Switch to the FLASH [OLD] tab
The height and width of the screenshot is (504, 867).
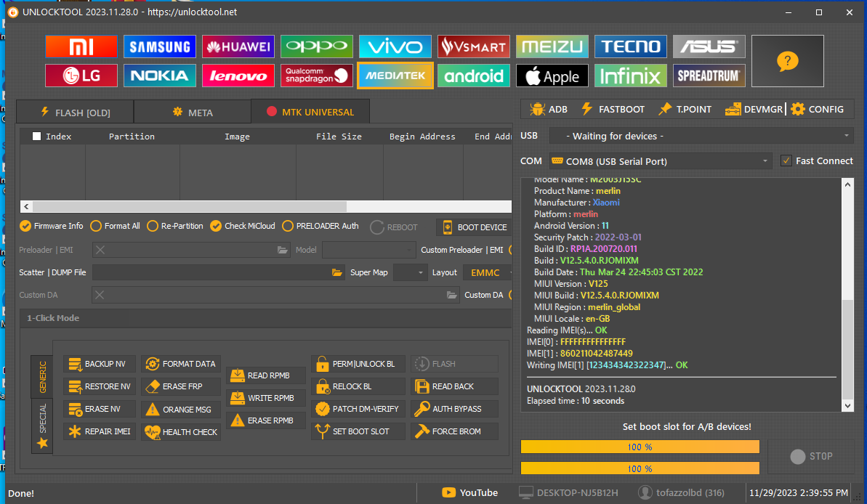click(75, 112)
